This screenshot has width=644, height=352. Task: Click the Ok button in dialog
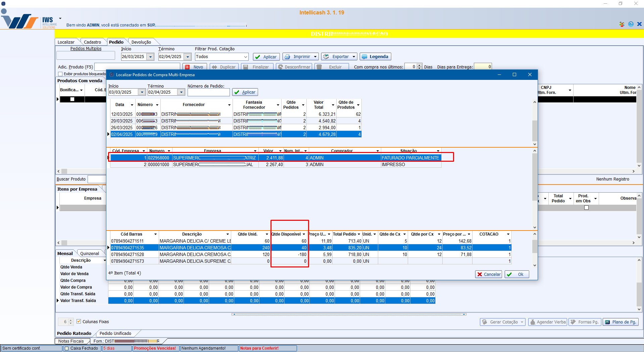(516, 274)
